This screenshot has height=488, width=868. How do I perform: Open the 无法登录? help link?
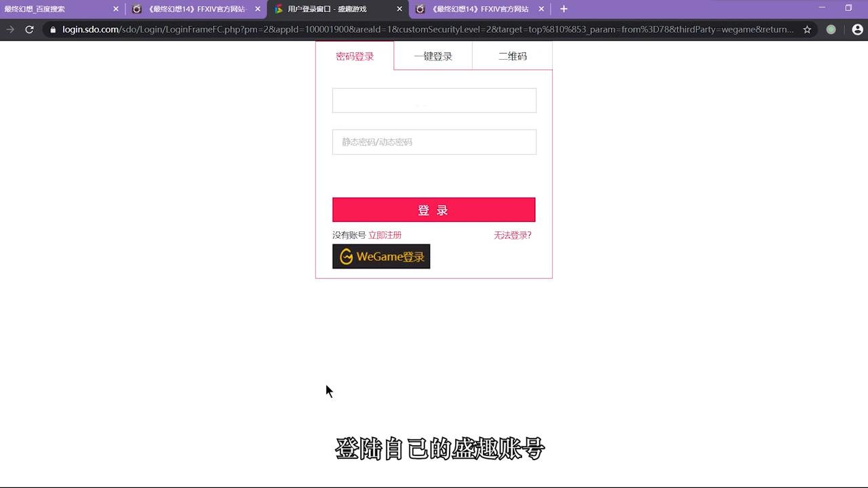tap(513, 235)
